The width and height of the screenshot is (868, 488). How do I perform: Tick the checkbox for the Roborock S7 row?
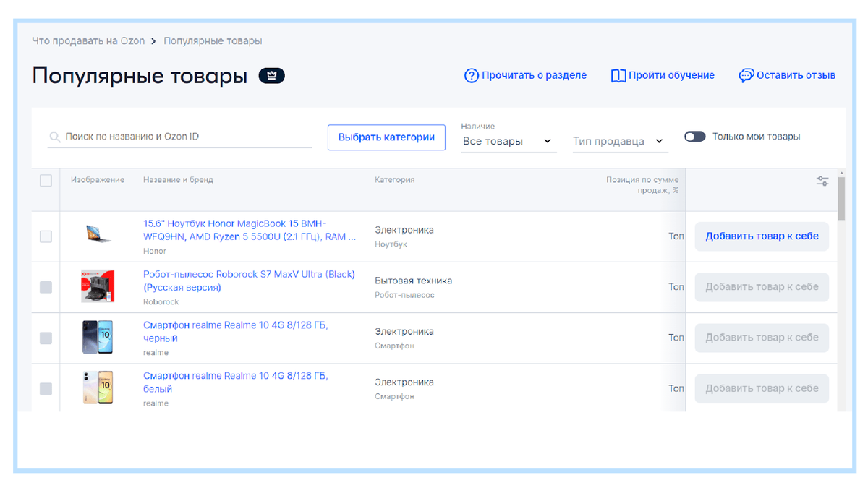(46, 287)
